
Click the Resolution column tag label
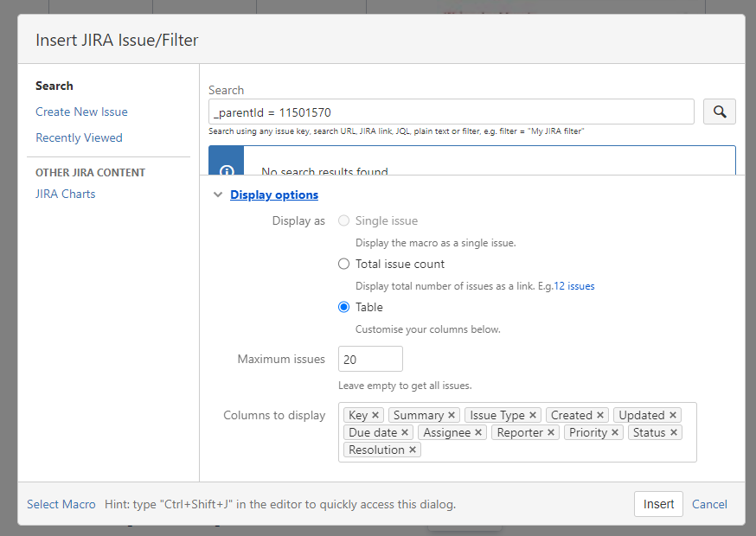[x=376, y=450]
